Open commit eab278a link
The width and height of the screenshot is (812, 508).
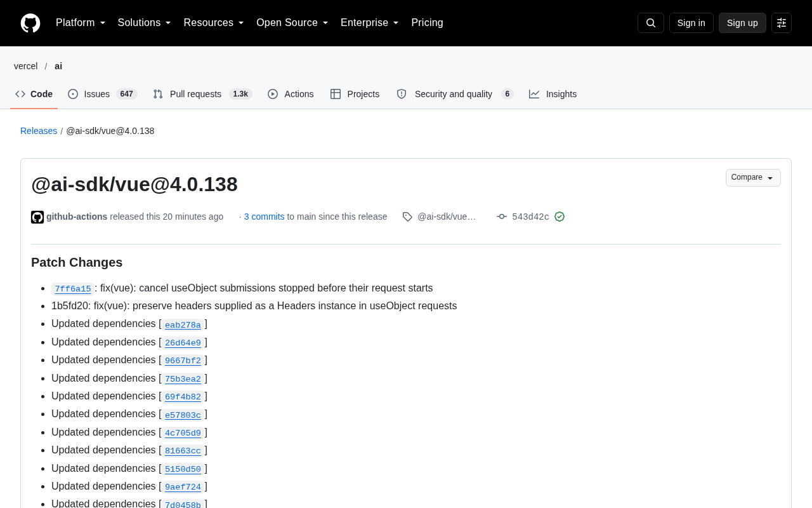click(183, 325)
